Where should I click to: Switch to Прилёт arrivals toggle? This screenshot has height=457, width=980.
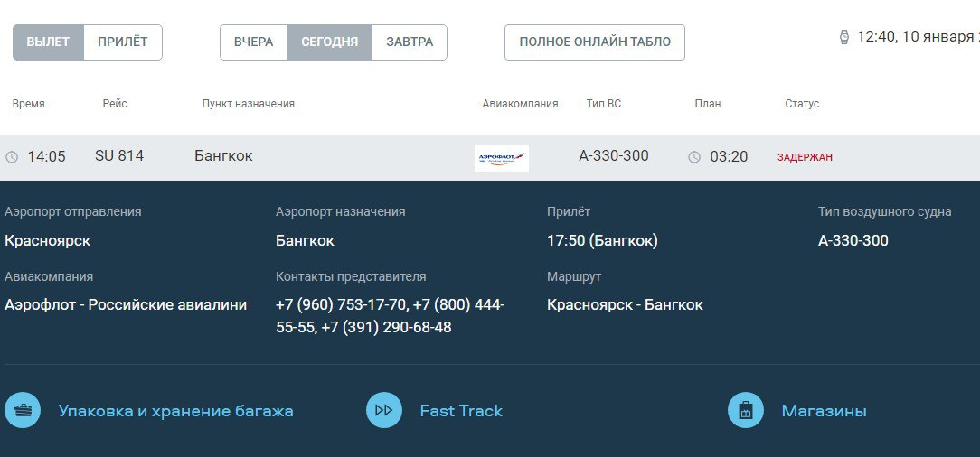pyautogui.click(x=123, y=42)
